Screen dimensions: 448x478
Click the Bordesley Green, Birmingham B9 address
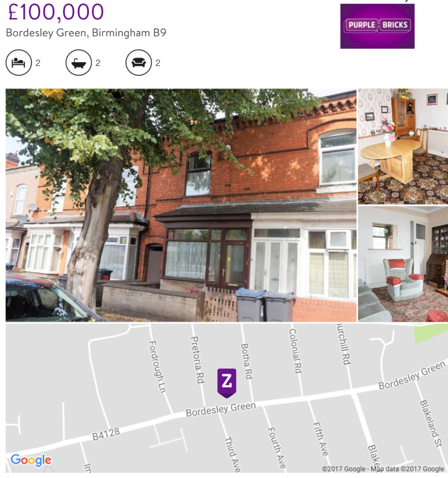tap(86, 33)
